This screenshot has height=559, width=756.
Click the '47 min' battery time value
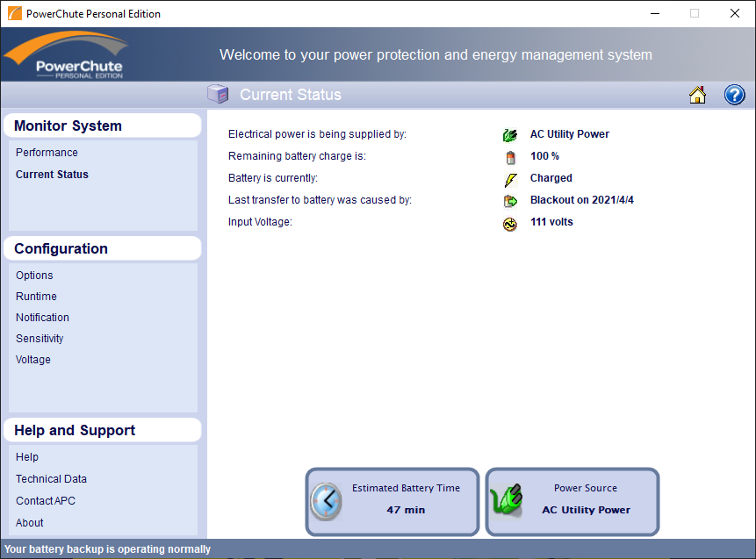[x=406, y=510]
